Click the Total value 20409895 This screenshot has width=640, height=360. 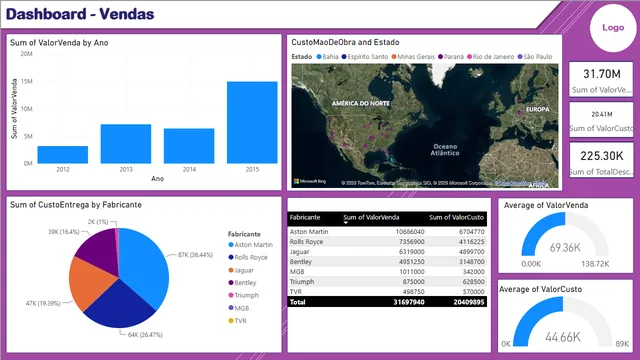(x=469, y=302)
